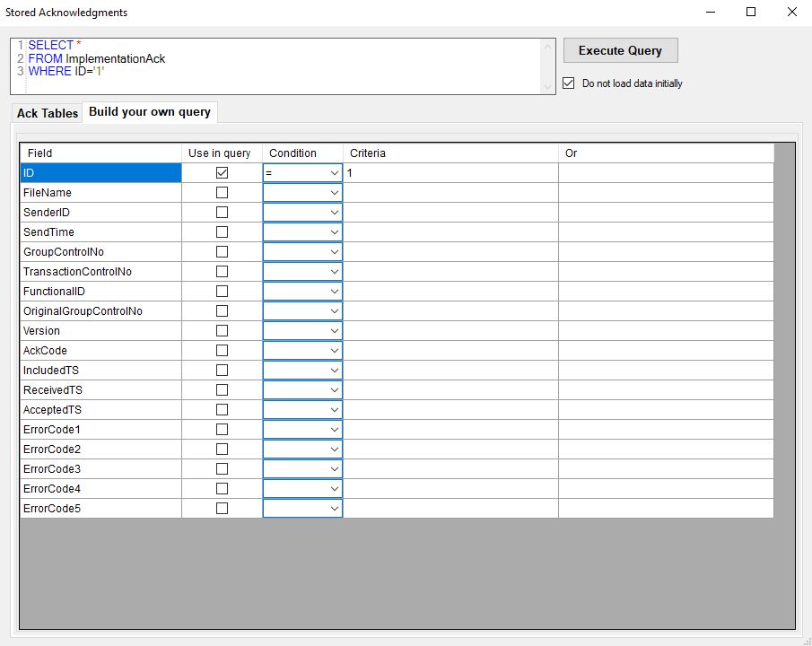Enable 'Use in query' for TransactionControlNo
Viewport: 812px width, 646px height.
pyautogui.click(x=222, y=271)
